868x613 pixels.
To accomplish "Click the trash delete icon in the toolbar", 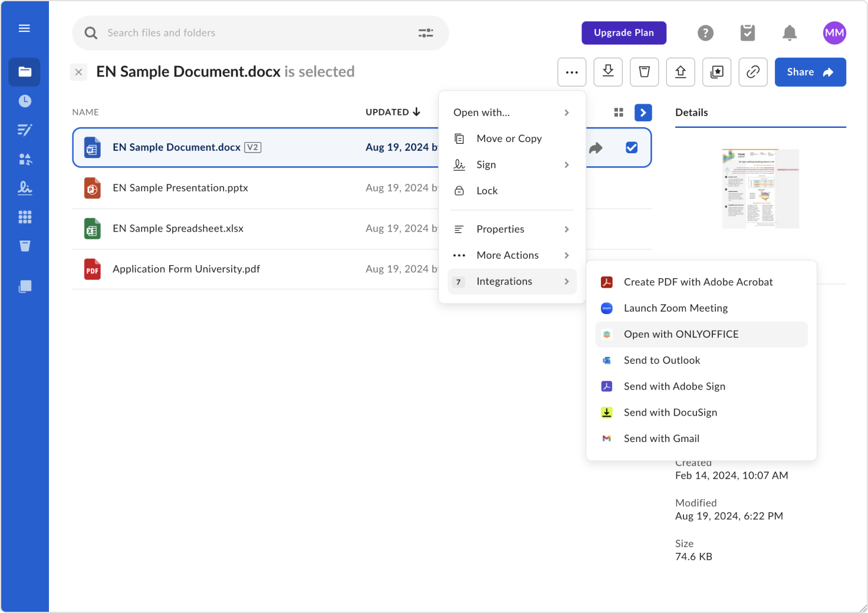I will coord(645,72).
